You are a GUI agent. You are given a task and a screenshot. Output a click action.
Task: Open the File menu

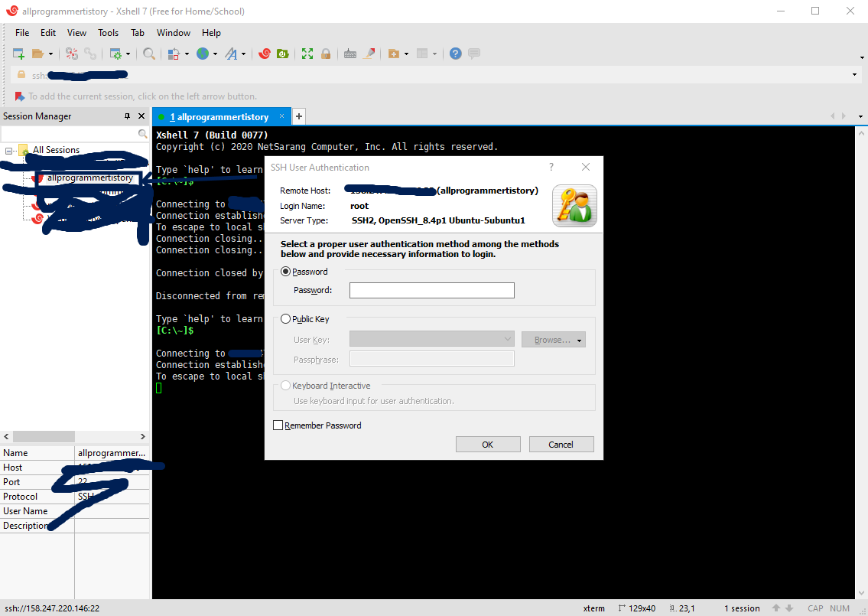click(x=22, y=33)
